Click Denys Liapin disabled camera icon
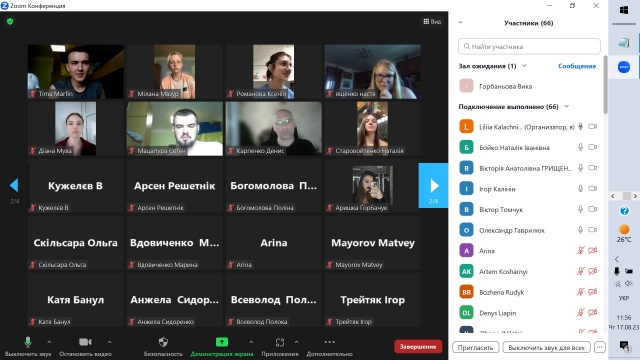Viewport: 640px width, 360px height. coord(593,313)
